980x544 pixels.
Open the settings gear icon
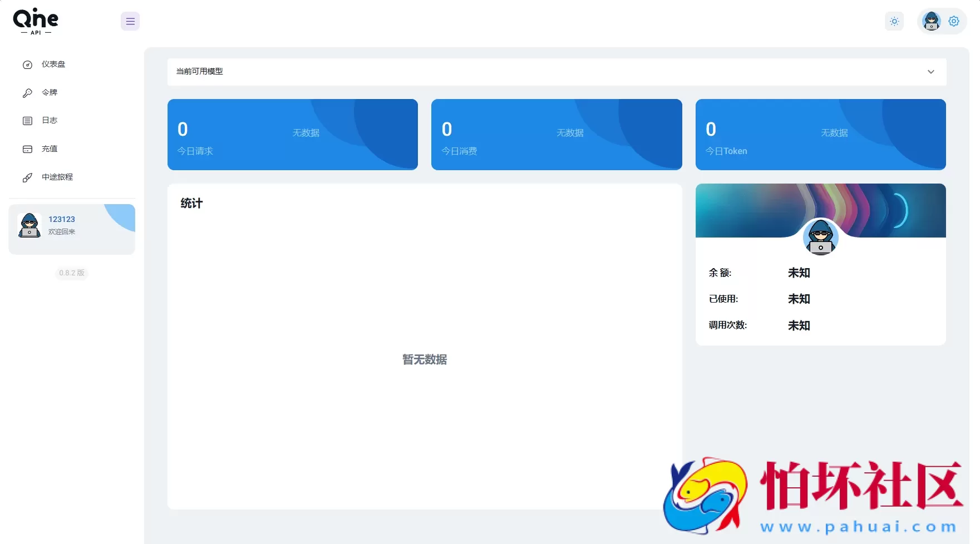[x=954, y=21]
